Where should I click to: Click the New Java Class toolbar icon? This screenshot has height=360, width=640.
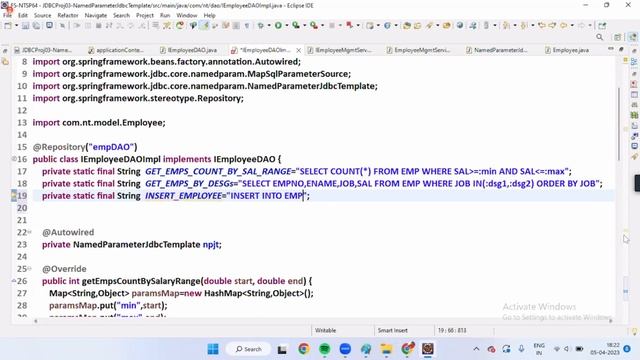click(387, 25)
